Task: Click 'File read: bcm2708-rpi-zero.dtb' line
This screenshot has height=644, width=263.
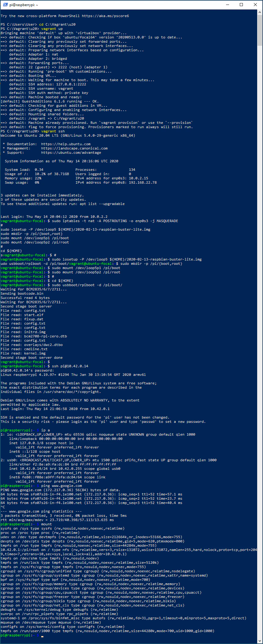Action: pyautogui.click(x=34, y=336)
